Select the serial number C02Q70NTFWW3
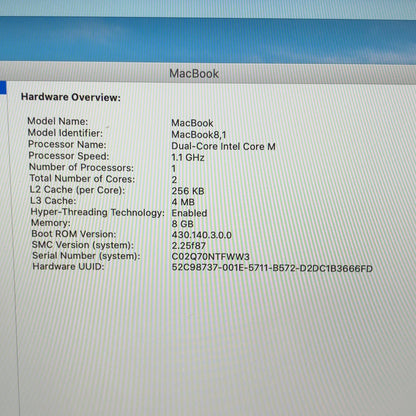 (x=210, y=257)
